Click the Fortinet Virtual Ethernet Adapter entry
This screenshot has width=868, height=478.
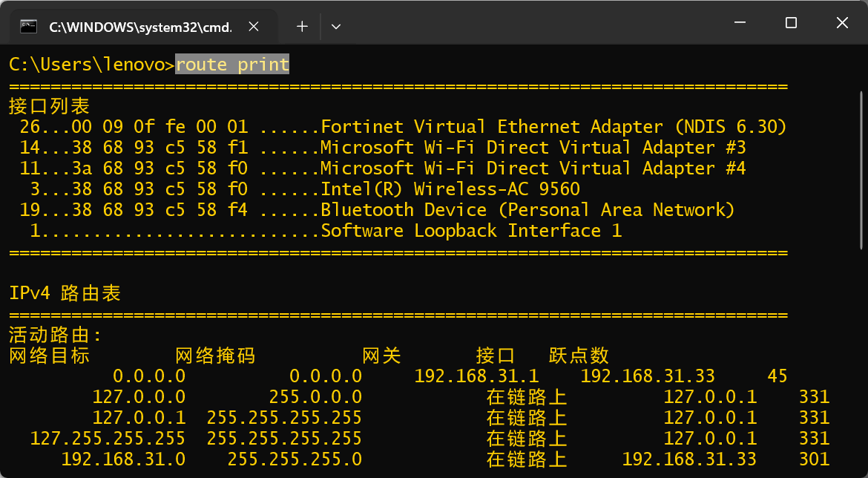click(553, 127)
